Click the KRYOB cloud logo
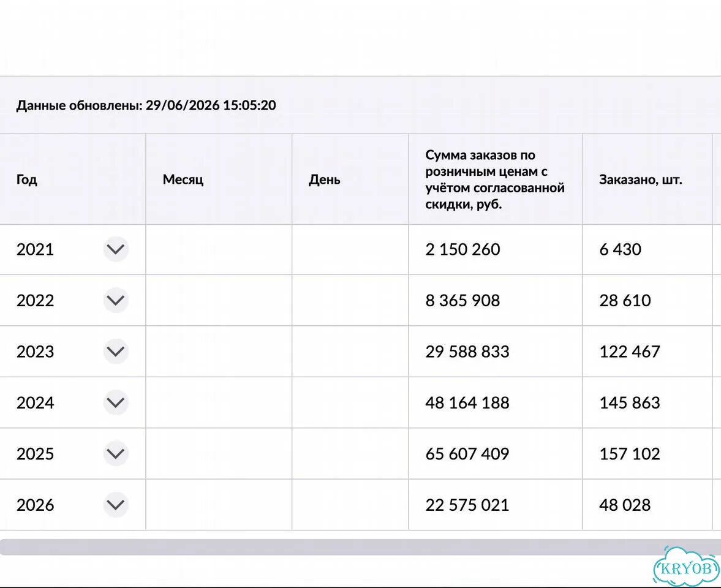The image size is (721, 588). tap(685, 566)
